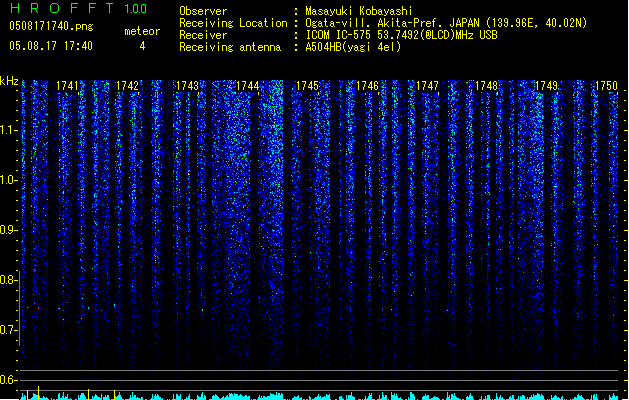
Task: Click the Receiving Location label
Action: pos(233,23)
